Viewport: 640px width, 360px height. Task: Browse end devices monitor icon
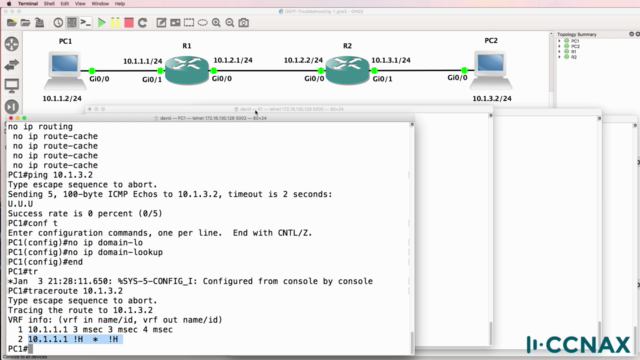point(12,86)
